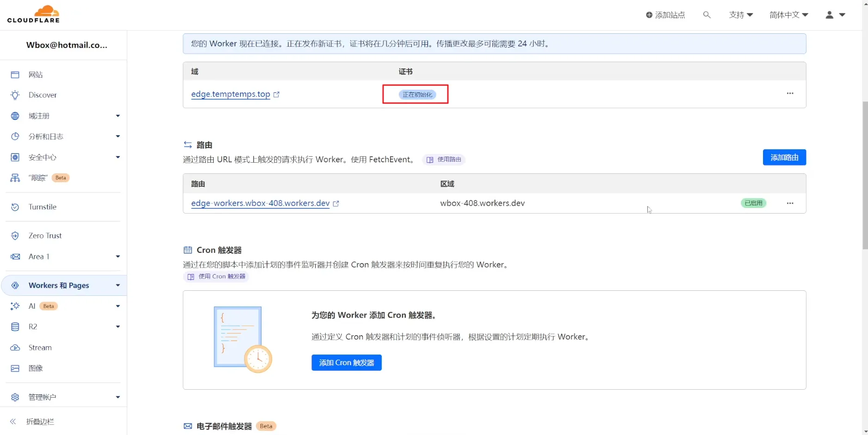Click the 折叠边栏 double-chevron icon
This screenshot has width=868, height=435.
[13, 422]
